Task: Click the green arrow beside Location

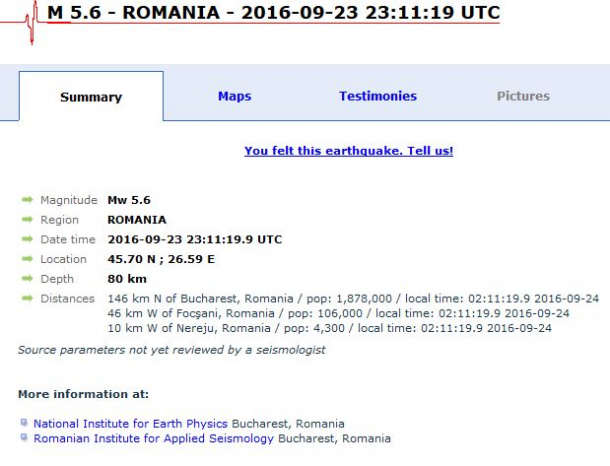Action: pyautogui.click(x=27, y=259)
